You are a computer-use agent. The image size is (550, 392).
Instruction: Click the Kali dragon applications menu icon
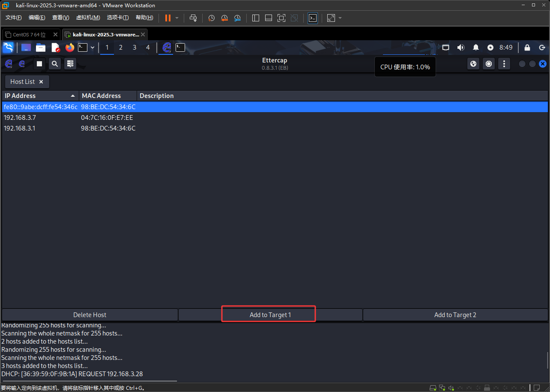click(8, 48)
